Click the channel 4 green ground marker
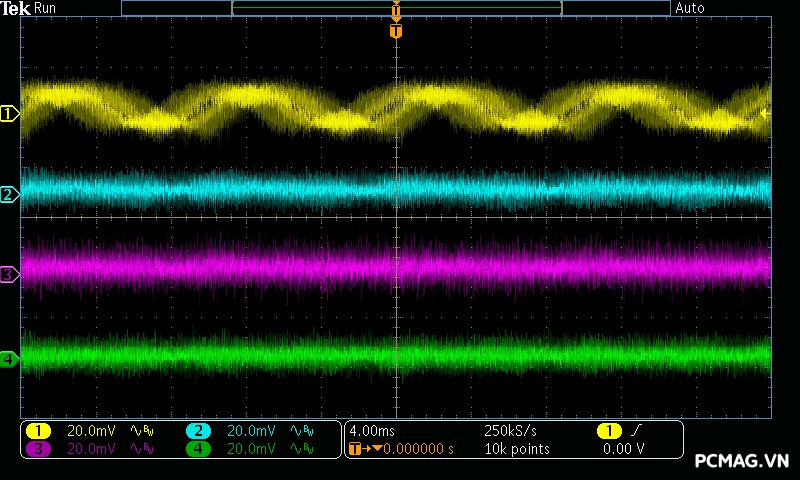The image size is (800, 480). point(10,358)
